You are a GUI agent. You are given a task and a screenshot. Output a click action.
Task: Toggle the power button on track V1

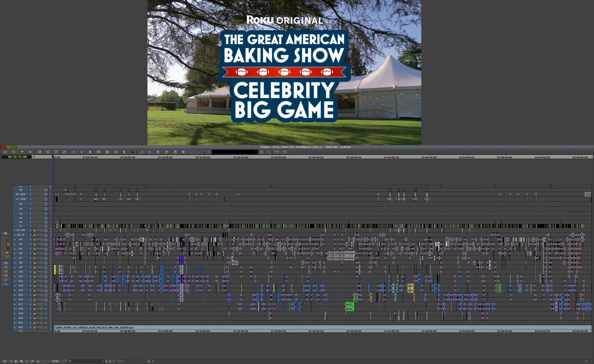tap(46, 226)
